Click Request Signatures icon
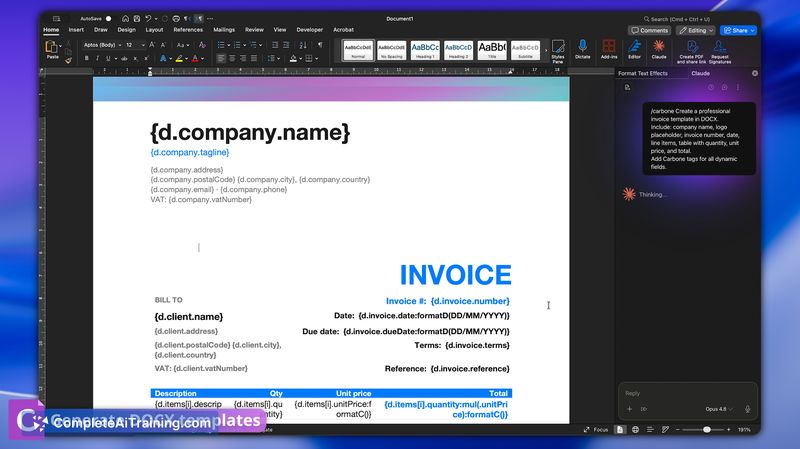The height and width of the screenshot is (449, 800). 720,52
